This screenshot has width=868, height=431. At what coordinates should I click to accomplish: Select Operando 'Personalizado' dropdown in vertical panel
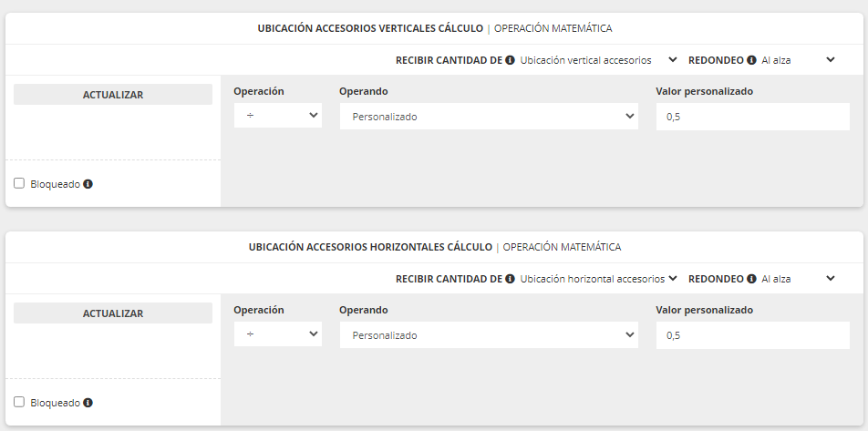coord(489,117)
